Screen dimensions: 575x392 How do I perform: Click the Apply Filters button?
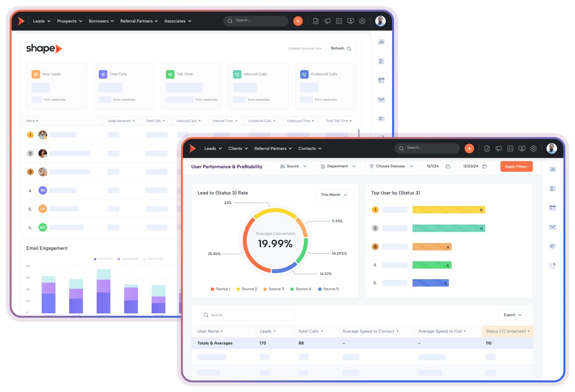click(x=516, y=167)
